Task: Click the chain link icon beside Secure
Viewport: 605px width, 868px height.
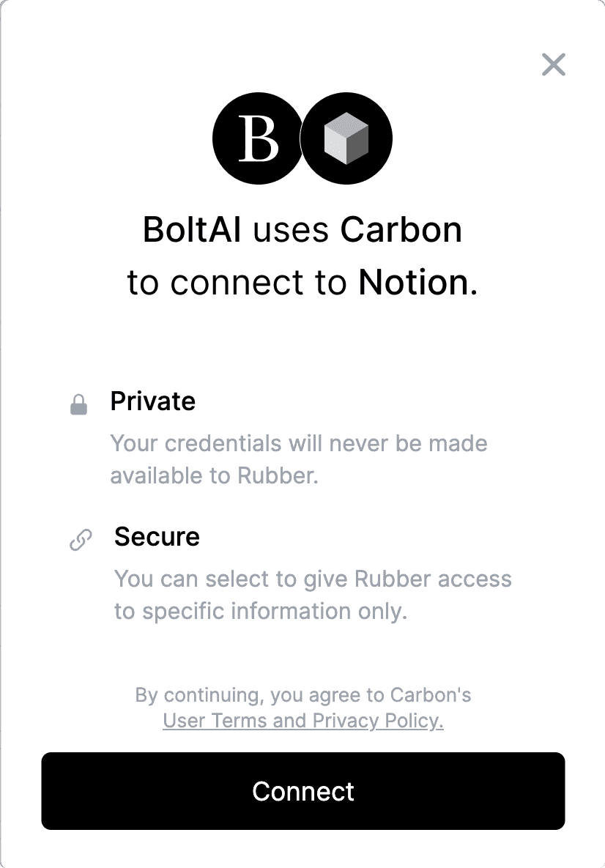Action: pos(81,540)
